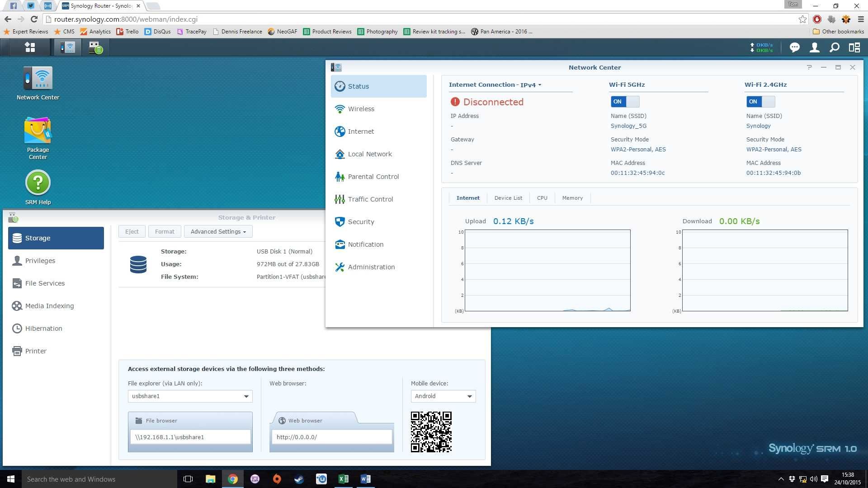Screen dimensions: 868x488
Task: Open the Trello bookmark
Action: (x=127, y=32)
